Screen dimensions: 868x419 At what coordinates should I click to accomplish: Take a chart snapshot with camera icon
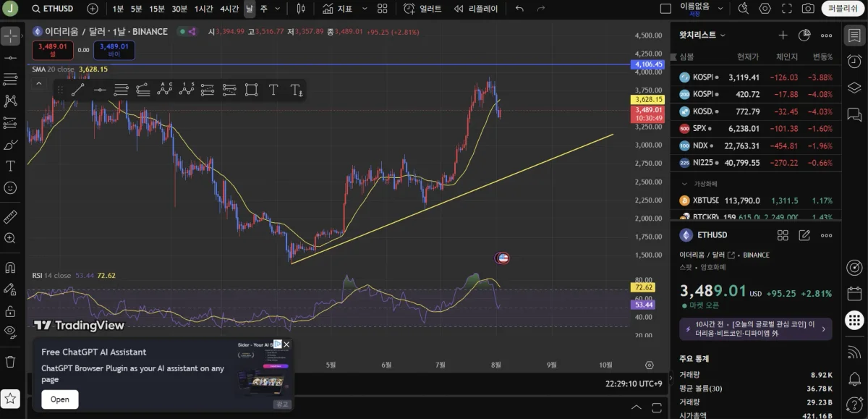point(808,9)
